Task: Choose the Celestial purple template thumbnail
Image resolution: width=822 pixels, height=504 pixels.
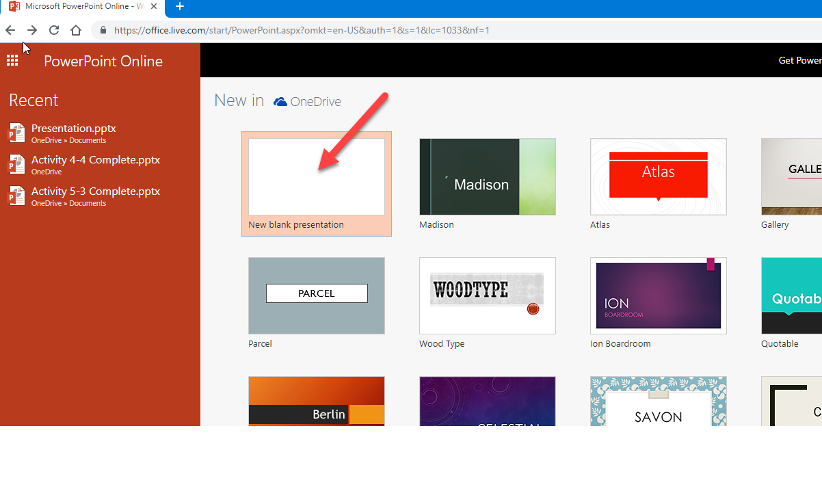Action: tap(488, 401)
